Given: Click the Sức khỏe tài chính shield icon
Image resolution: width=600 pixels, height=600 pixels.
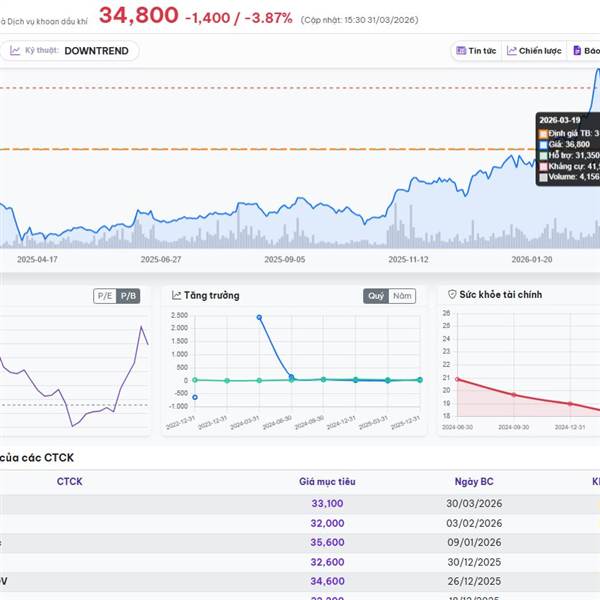Looking at the screenshot, I should click(x=452, y=295).
